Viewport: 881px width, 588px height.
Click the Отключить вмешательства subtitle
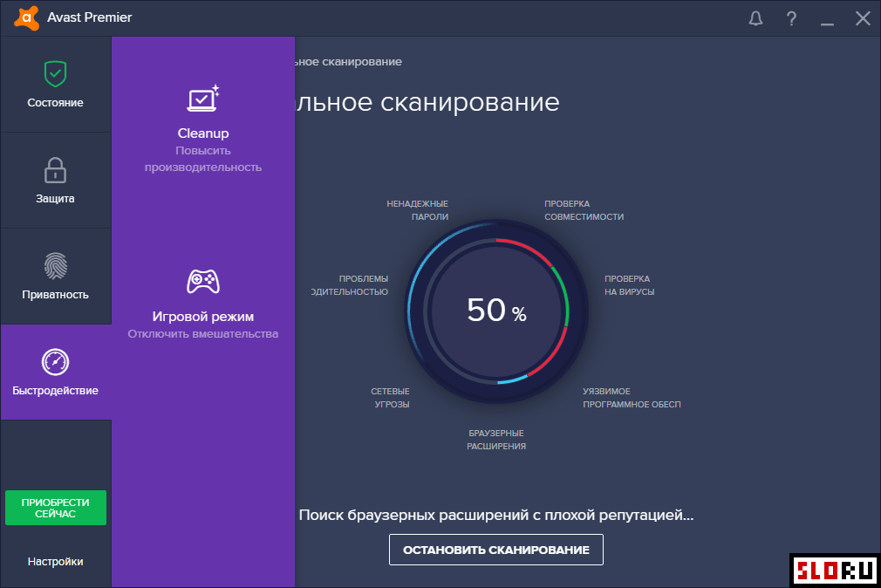tap(203, 334)
